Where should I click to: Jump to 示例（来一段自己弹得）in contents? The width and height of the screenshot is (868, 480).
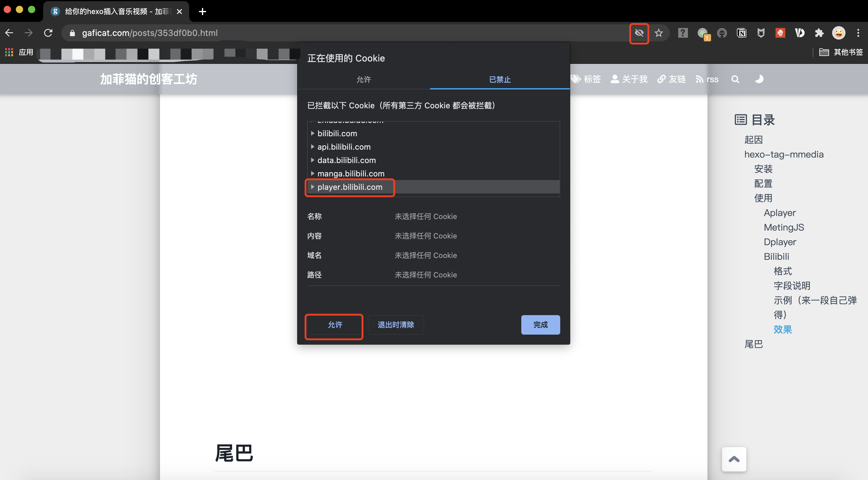coord(815,308)
